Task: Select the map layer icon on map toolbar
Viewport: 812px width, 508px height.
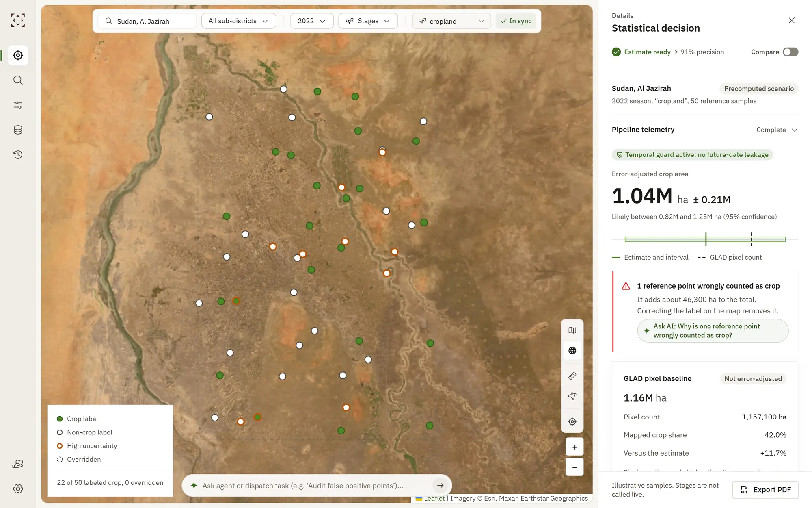Action: click(572, 330)
